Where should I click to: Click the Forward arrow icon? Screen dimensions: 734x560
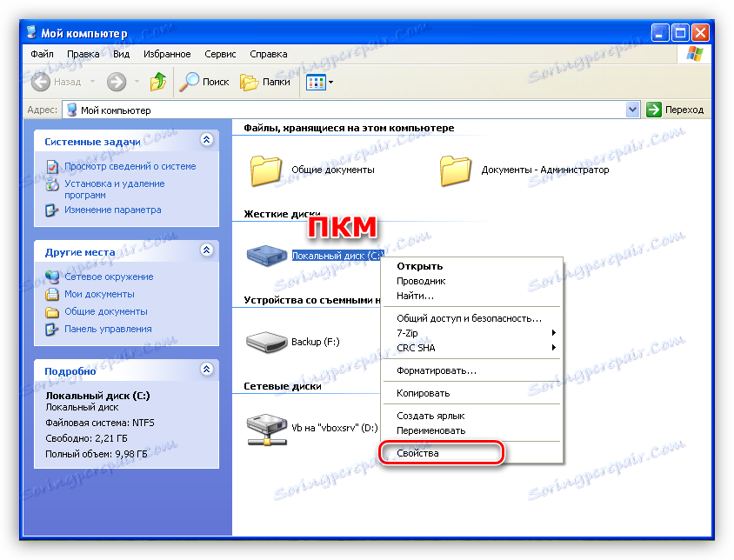point(116,82)
